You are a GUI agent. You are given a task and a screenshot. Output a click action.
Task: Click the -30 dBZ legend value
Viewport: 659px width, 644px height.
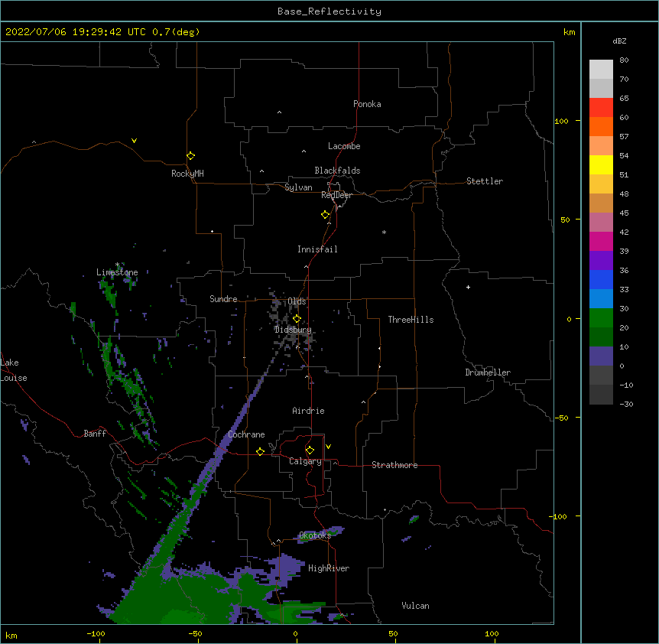point(626,404)
